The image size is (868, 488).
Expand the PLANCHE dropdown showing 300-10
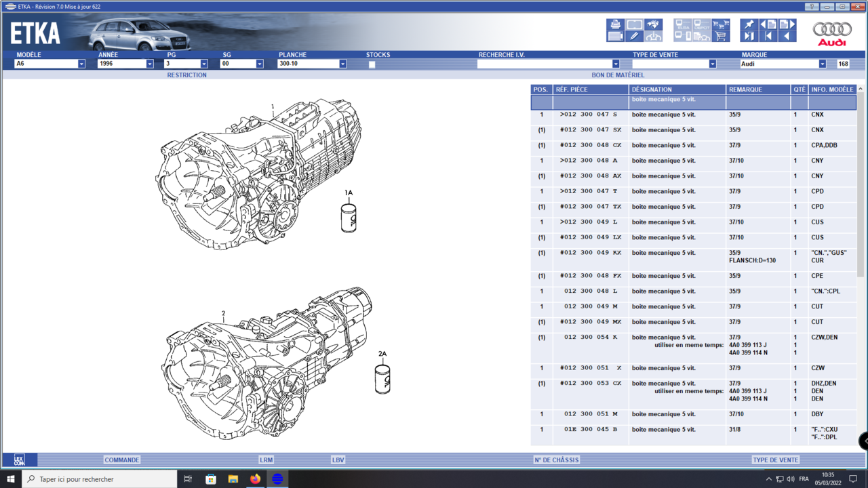[x=342, y=64]
